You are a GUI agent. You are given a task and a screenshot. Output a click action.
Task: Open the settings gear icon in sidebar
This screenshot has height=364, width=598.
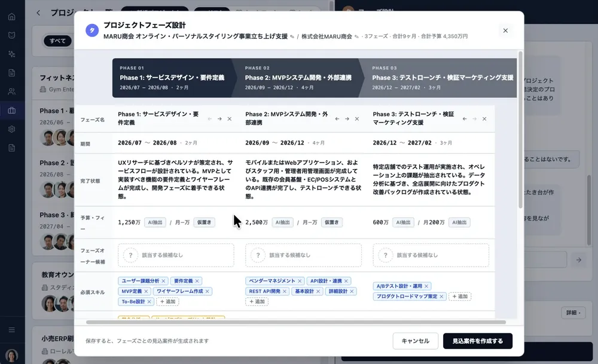(12, 129)
